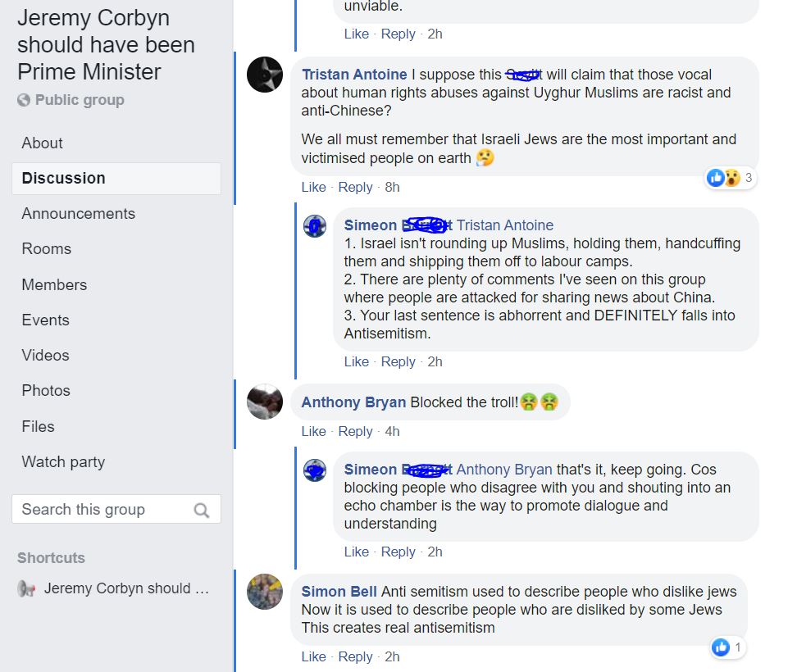Like Anthony Bryan's comment

coord(313,431)
